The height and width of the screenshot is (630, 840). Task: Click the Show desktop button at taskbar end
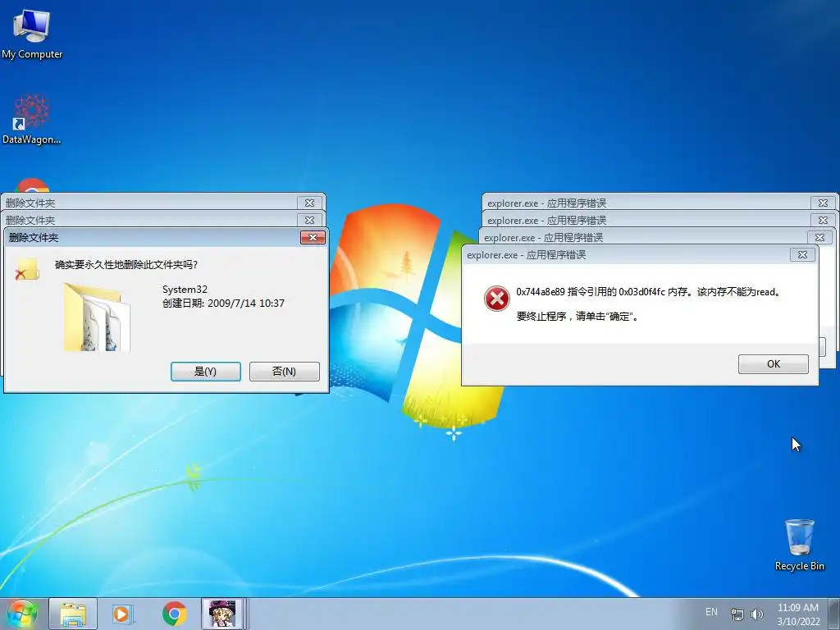tap(834, 614)
